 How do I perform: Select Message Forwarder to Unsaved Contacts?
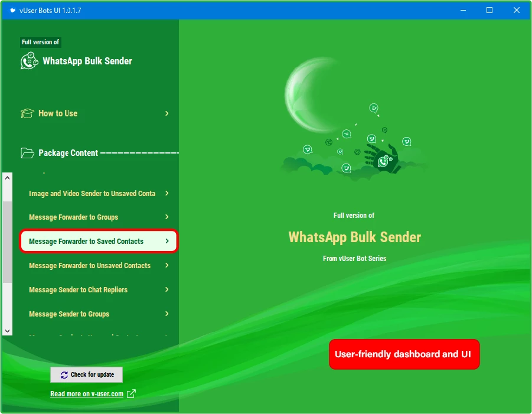pyautogui.click(x=99, y=265)
